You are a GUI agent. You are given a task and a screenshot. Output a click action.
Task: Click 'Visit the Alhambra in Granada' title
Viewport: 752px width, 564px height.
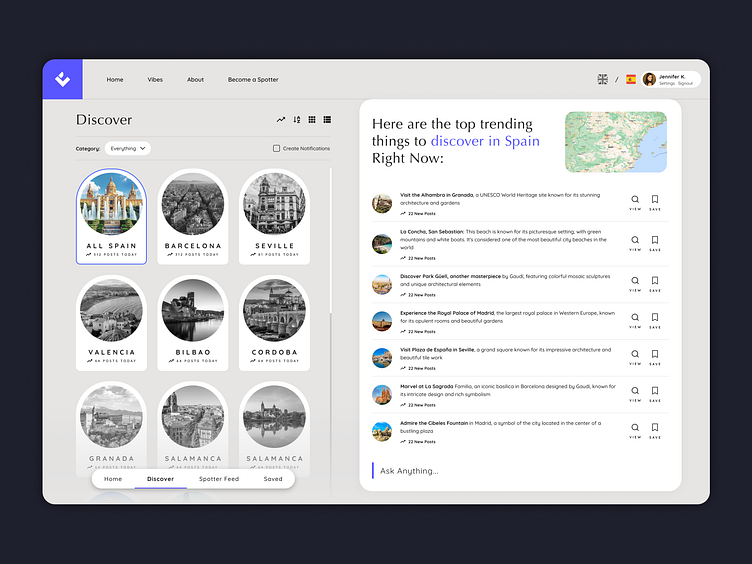[436, 195]
